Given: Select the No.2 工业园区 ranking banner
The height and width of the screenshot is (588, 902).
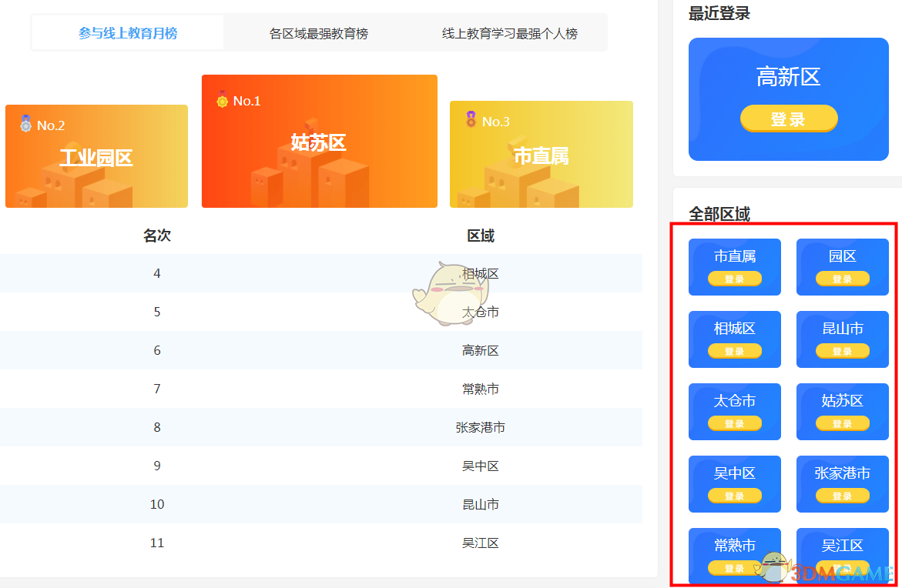Looking at the screenshot, I should [x=96, y=156].
